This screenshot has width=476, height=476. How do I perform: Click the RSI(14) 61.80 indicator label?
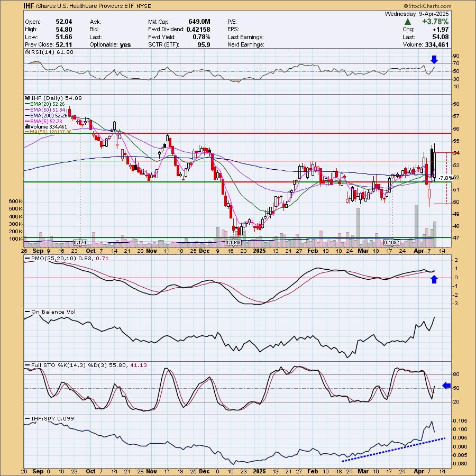[x=52, y=52]
